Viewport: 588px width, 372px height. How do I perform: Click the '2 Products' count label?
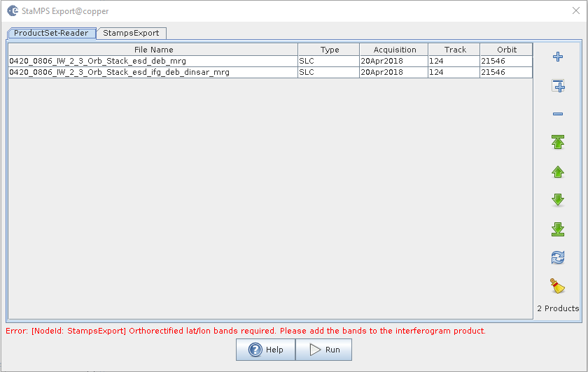coord(558,308)
